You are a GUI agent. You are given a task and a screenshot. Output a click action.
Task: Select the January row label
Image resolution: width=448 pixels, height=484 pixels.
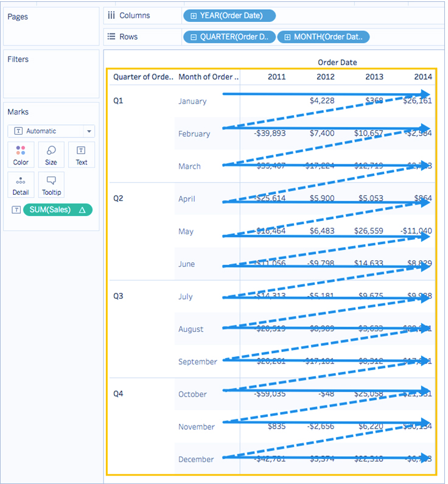(192, 101)
